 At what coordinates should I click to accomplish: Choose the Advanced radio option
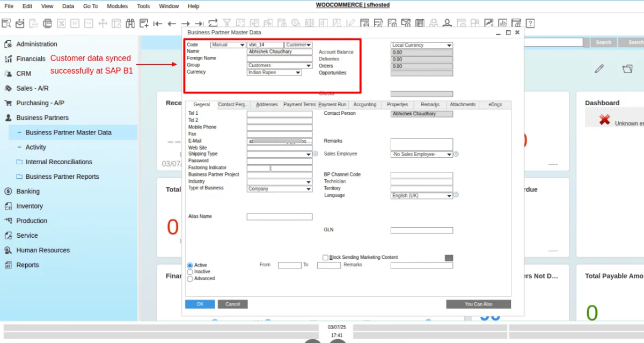[x=189, y=278]
